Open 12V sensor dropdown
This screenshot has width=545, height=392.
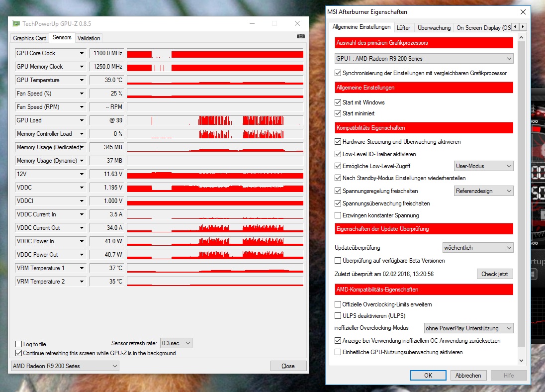(82, 174)
